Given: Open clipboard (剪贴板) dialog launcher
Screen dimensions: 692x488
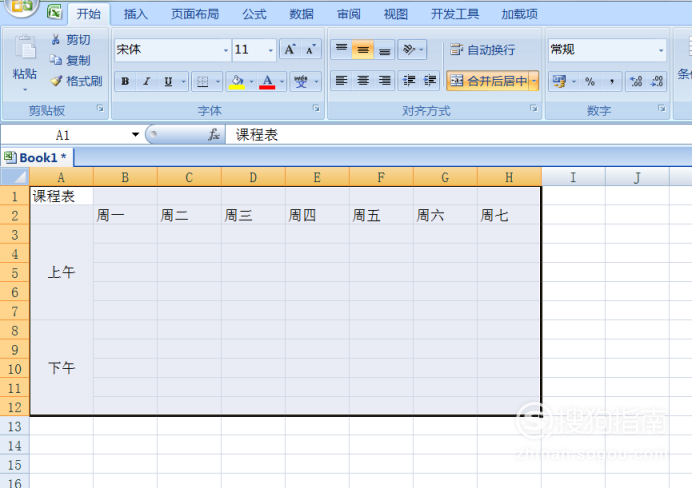Looking at the screenshot, I should [x=100, y=108].
